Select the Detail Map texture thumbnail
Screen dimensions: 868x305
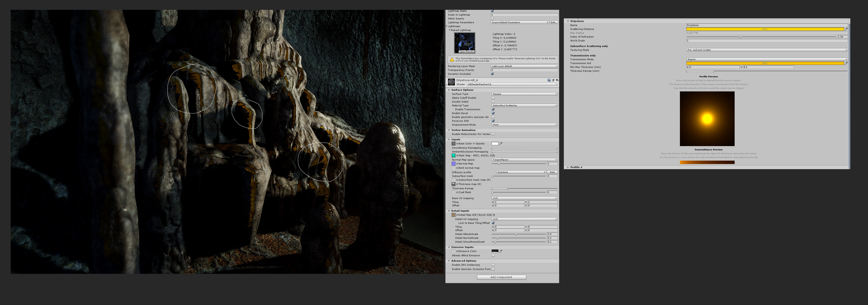(x=453, y=215)
